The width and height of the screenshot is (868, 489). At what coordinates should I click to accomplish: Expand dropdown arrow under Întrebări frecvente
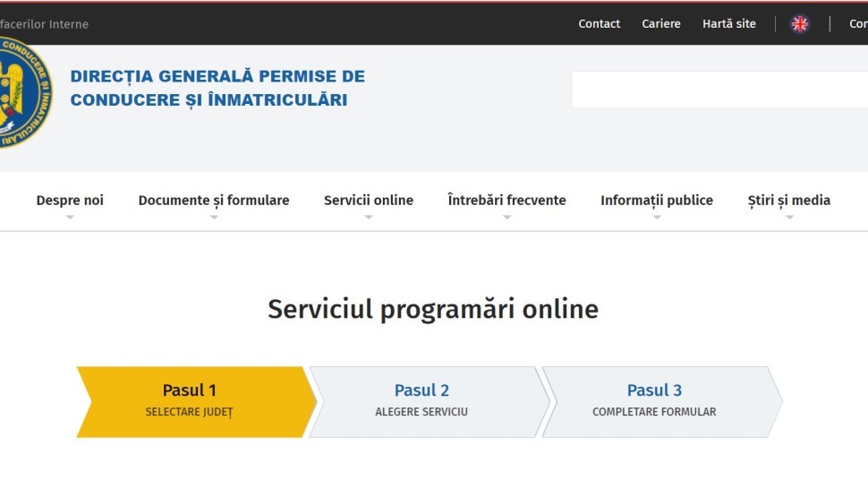[506, 217]
